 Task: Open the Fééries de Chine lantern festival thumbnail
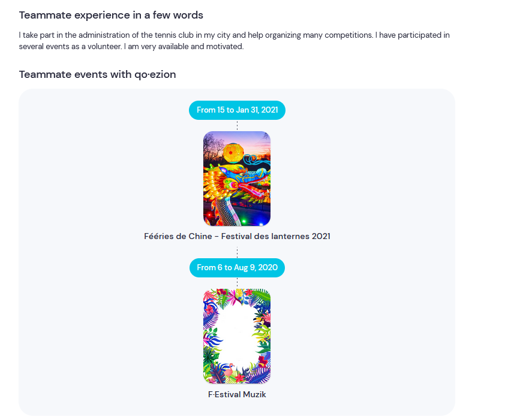click(237, 179)
